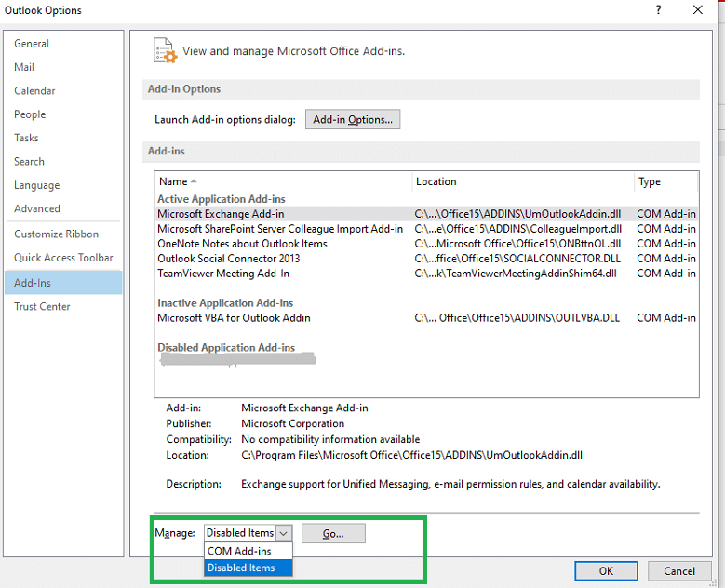Image resolution: width=725 pixels, height=588 pixels.
Task: Choose Disabled Items in dropdown list
Action: pos(248,568)
